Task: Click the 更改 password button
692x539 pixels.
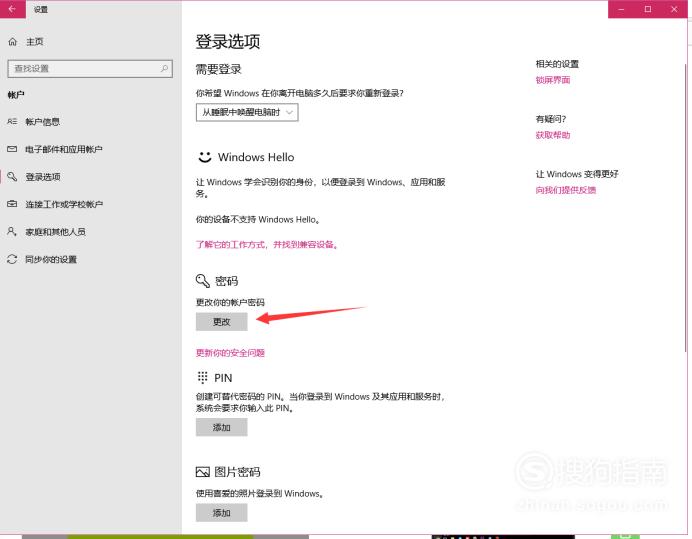Action: click(x=222, y=322)
